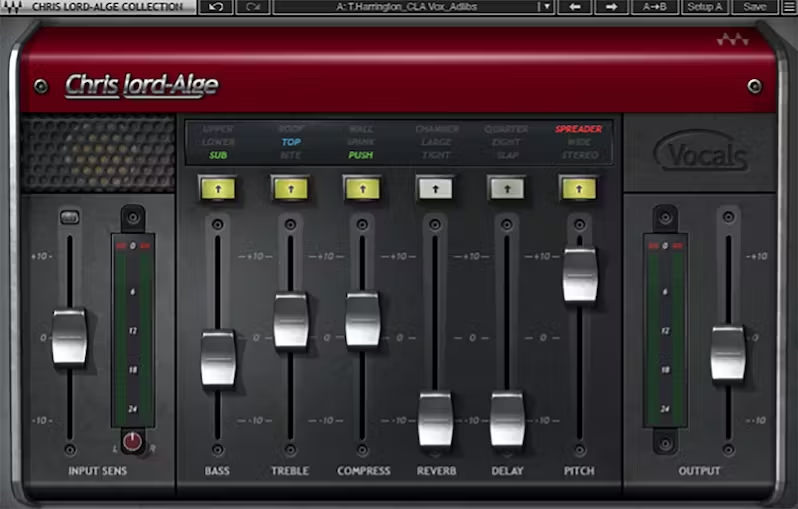Click the input level meter to reset clipping
Screen dimensions: 798x509
click(133, 330)
